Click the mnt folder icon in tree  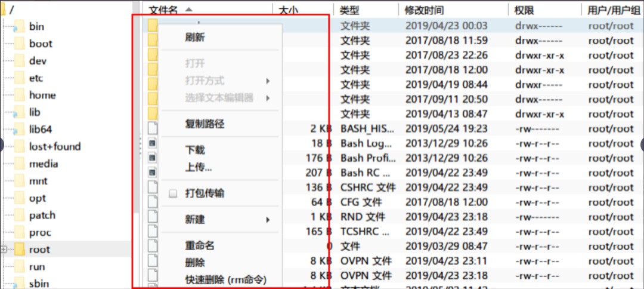(19, 181)
